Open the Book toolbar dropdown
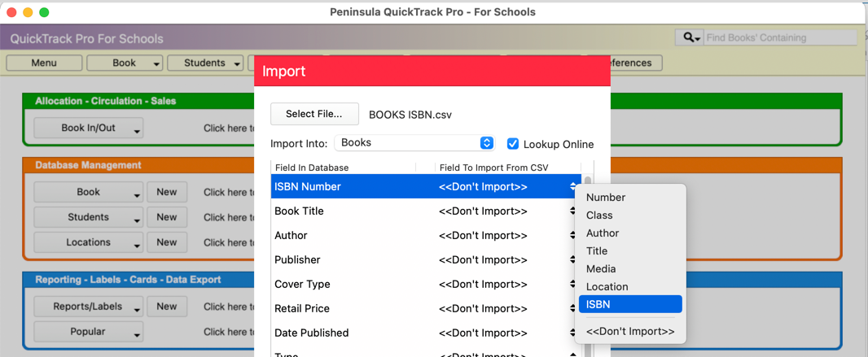Image resolution: width=868 pixels, height=357 pixels. pyautogui.click(x=125, y=63)
